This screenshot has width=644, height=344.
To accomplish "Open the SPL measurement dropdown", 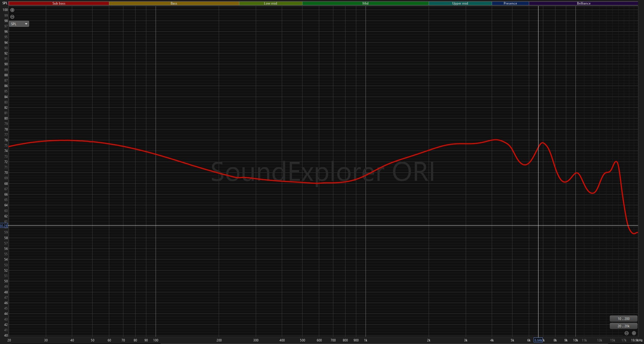I will tap(19, 24).
